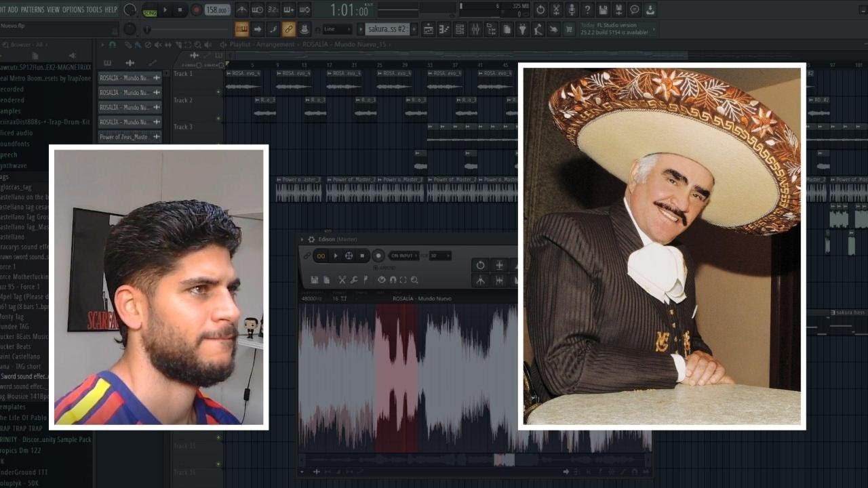Open the TOOLS menu
Image resolution: width=868 pixels, height=488 pixels.
[x=94, y=9]
